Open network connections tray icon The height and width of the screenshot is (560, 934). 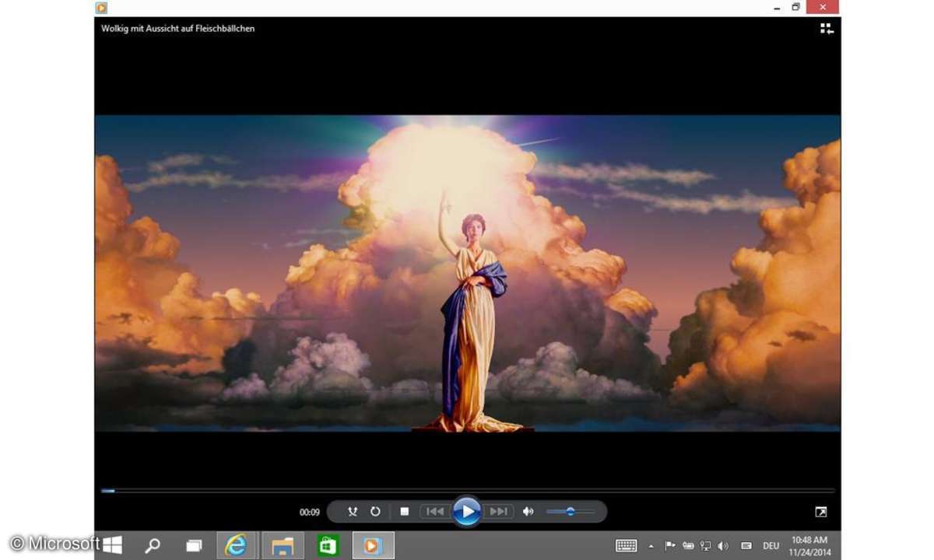pos(706,546)
